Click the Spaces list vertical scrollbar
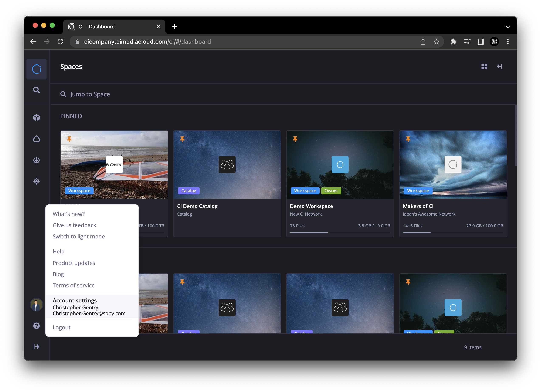This screenshot has height=392, width=541. tap(516, 135)
